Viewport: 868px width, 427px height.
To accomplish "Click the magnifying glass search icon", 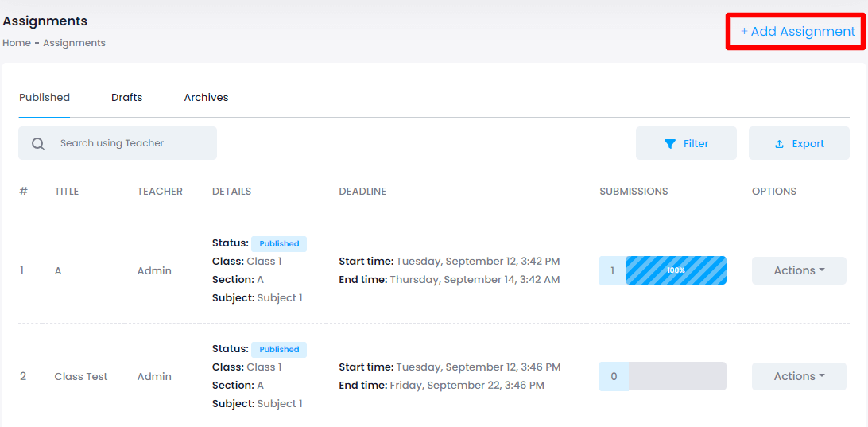I will [38, 144].
